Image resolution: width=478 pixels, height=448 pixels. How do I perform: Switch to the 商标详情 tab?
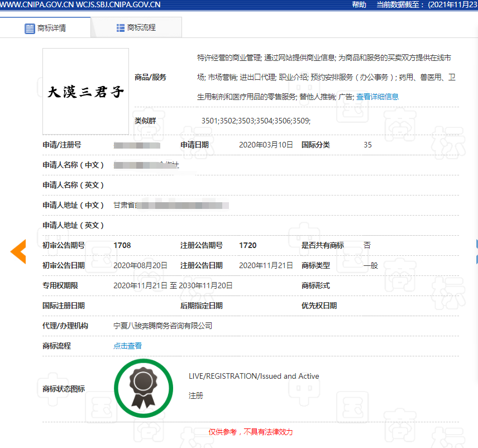pyautogui.click(x=45, y=28)
